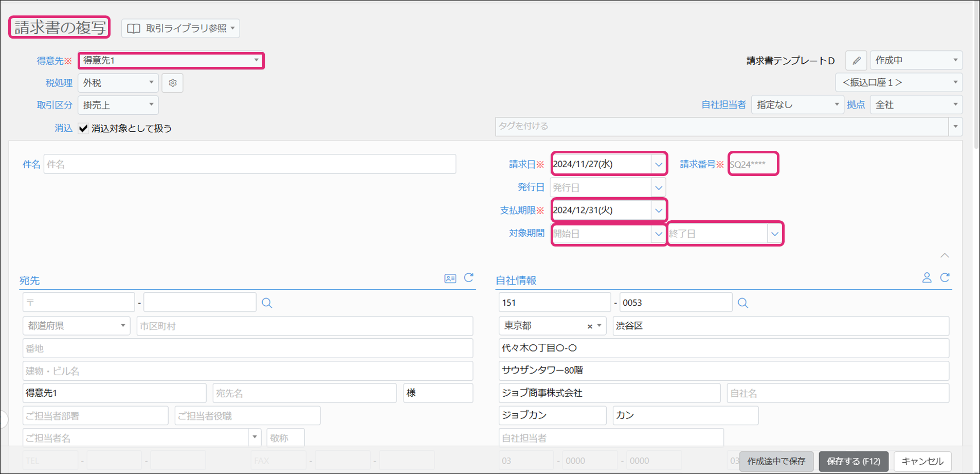This screenshot has height=474, width=980.
Task: Click the address card icon in 宛先 section
Action: coord(450,278)
